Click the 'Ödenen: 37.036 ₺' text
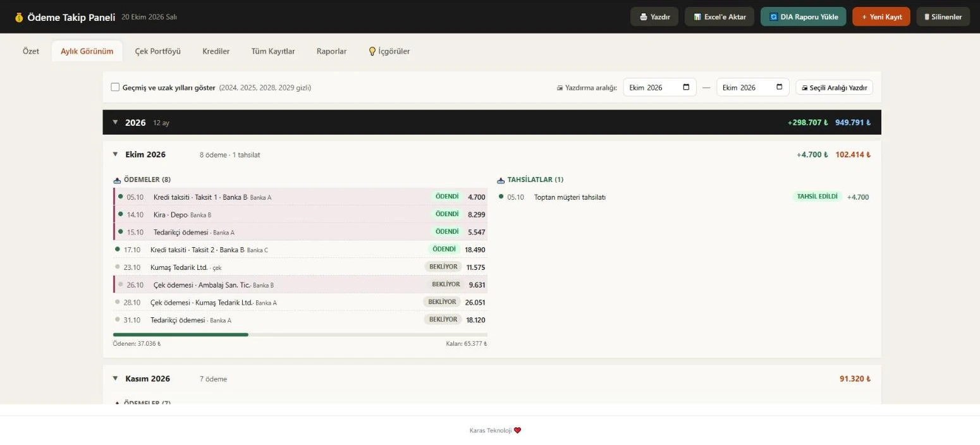980x445 pixels. point(137,344)
